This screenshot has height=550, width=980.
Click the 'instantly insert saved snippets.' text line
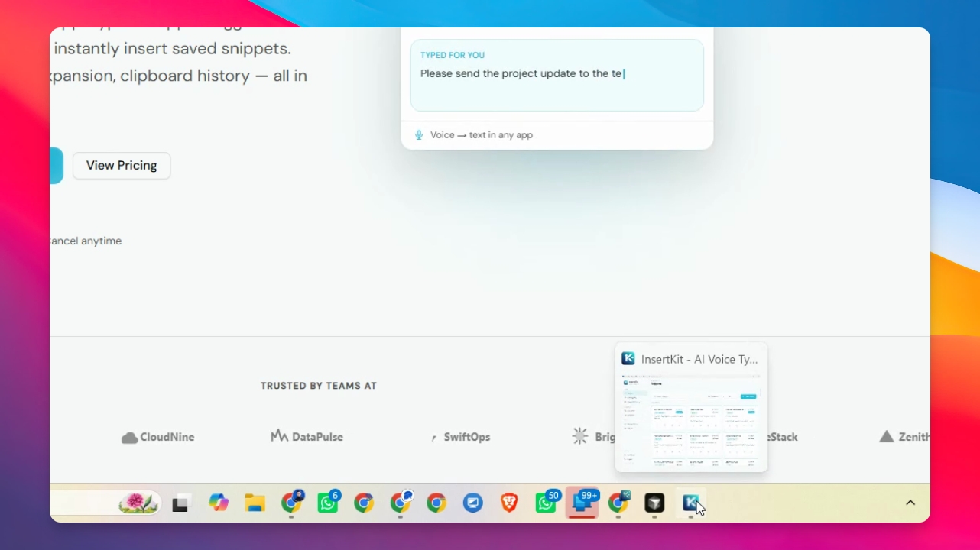173,49
